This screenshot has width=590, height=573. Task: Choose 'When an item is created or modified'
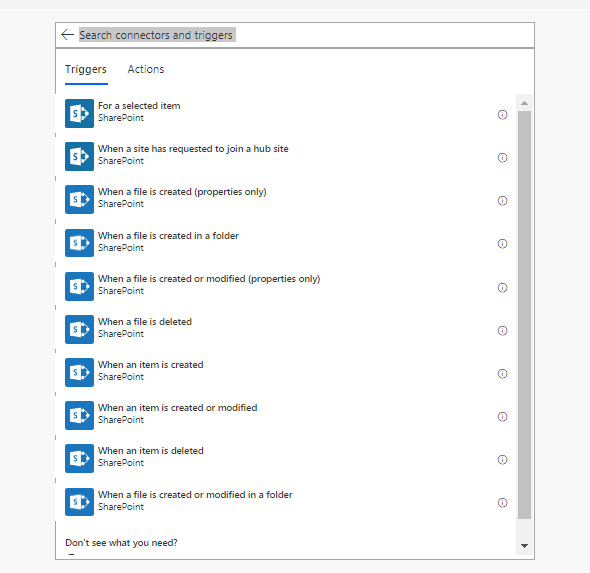coord(286,415)
